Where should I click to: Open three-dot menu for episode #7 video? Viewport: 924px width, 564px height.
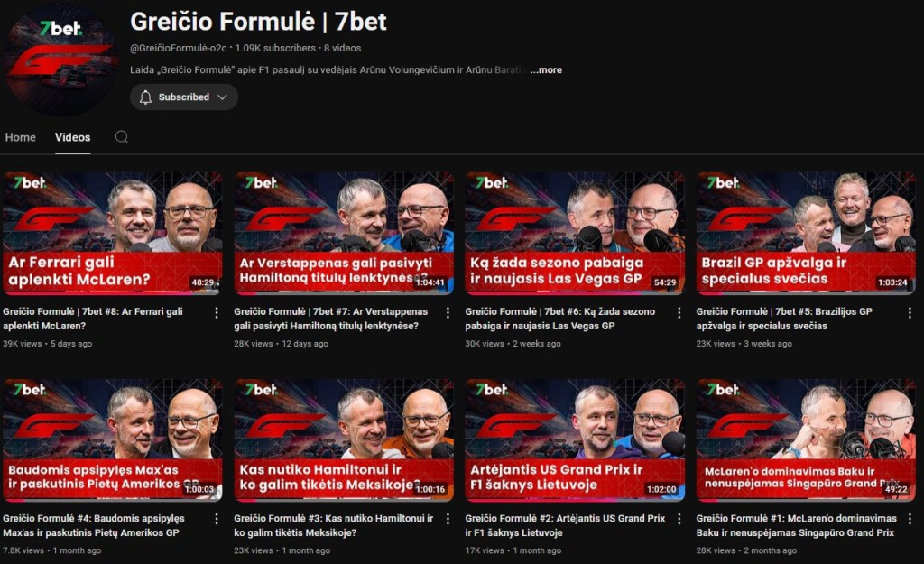[448, 312]
